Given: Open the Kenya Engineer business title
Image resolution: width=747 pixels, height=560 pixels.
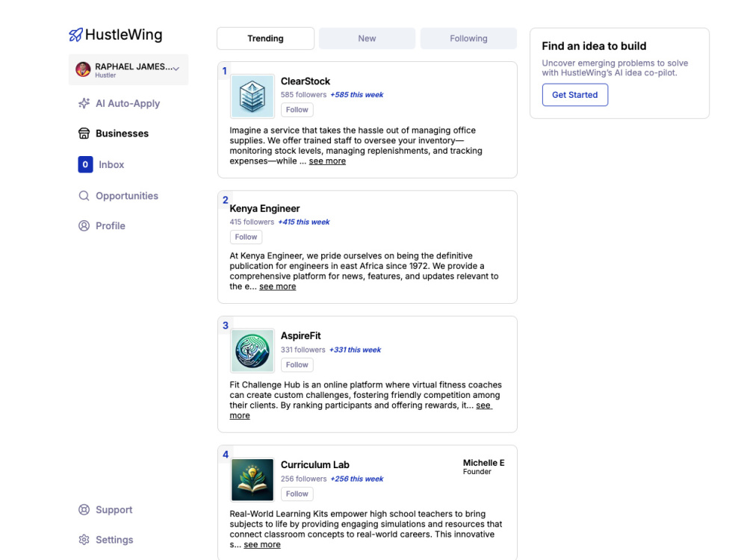Looking at the screenshot, I should (265, 208).
